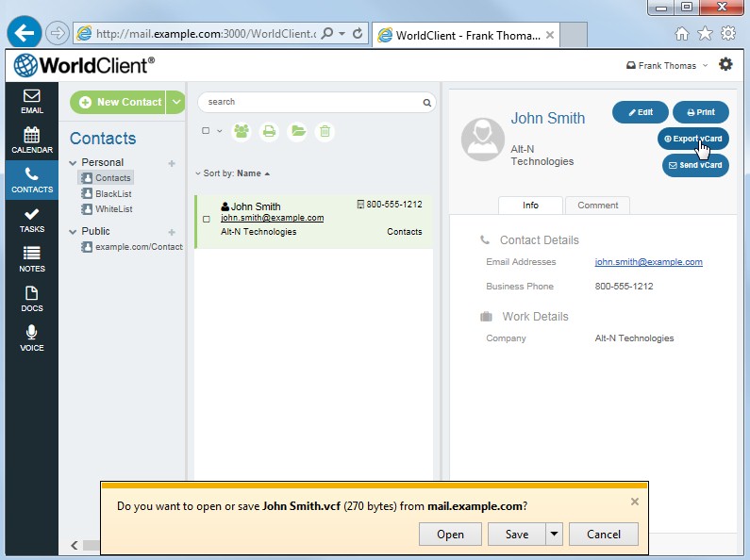Click the browser forward arrow button

57,33
